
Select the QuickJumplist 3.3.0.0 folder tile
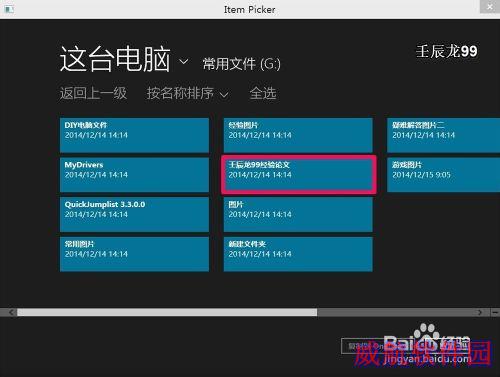tap(134, 214)
